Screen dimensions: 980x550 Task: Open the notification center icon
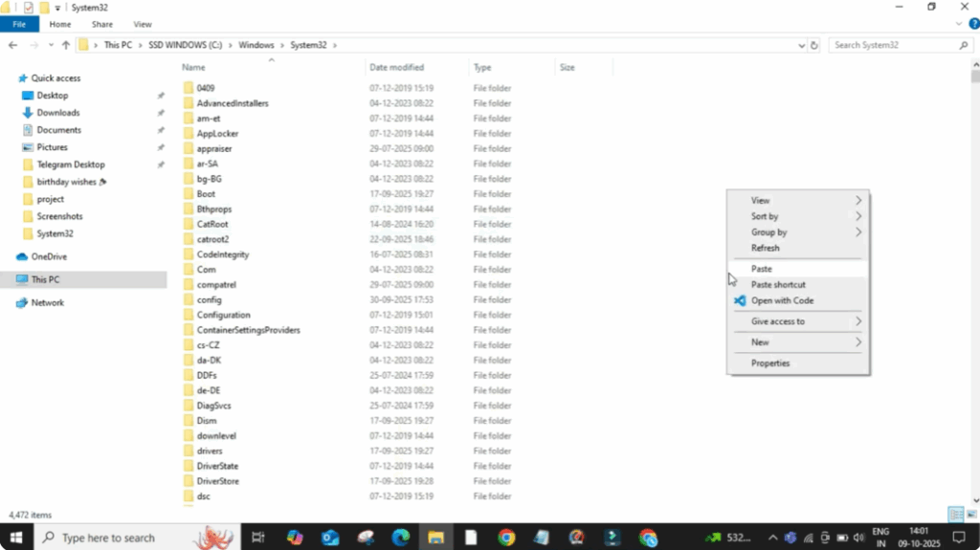pos(959,538)
